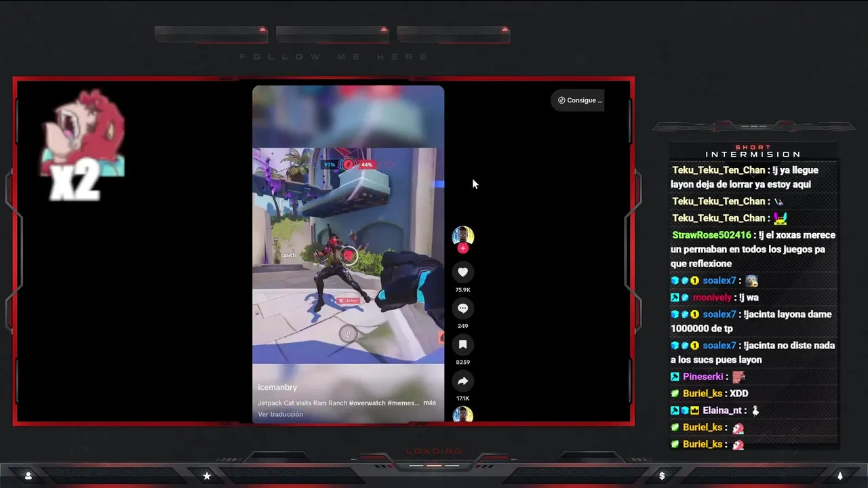Click like count 75.9K
This screenshot has width=868, height=488.
462,290
